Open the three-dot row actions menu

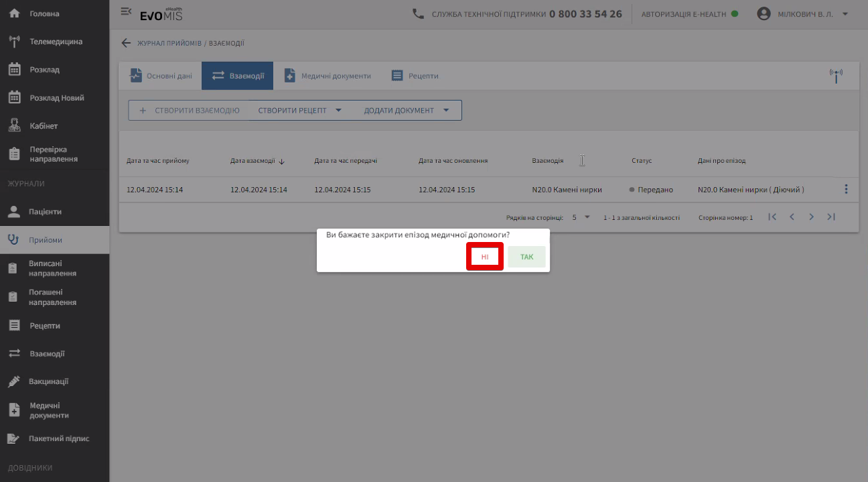point(846,190)
